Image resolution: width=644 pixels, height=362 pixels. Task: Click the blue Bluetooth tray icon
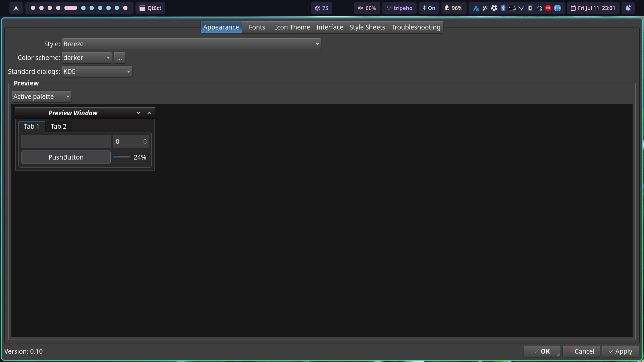tap(503, 8)
